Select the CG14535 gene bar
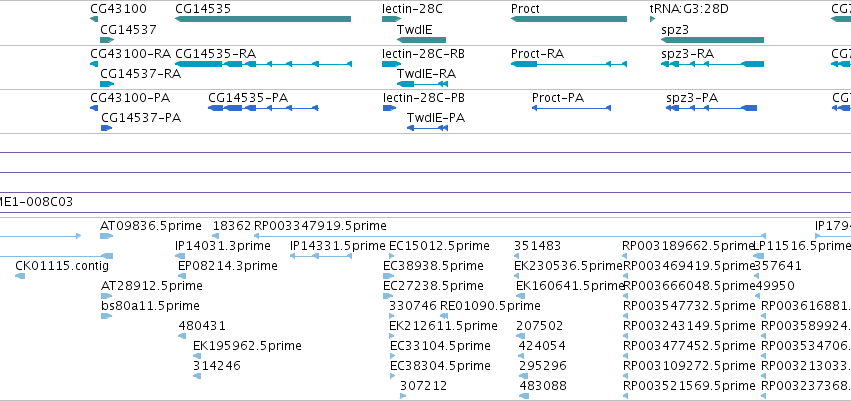Image resolution: width=851 pixels, height=401 pixels. click(x=263, y=19)
